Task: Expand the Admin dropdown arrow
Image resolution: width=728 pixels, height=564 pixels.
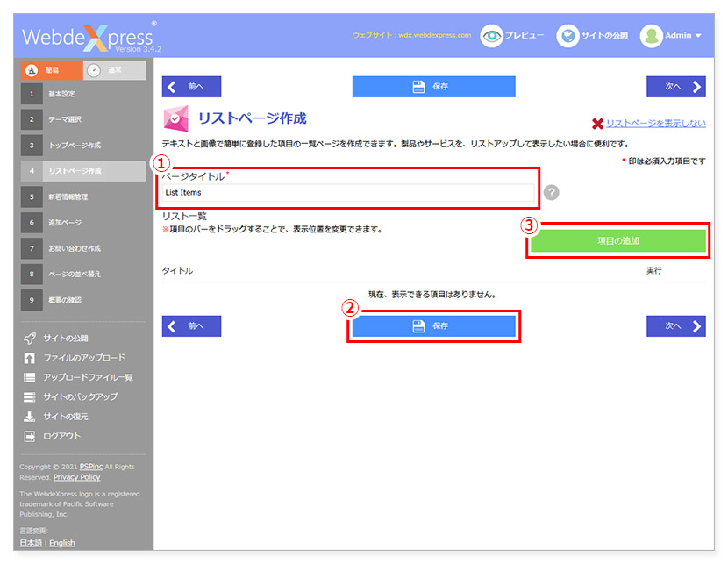Action: pos(698,36)
